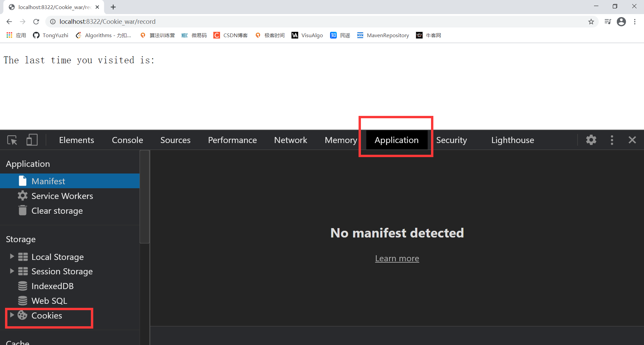Image resolution: width=644 pixels, height=345 pixels.
Task: Open the Apps bookmark shortcut
Action: [16, 35]
